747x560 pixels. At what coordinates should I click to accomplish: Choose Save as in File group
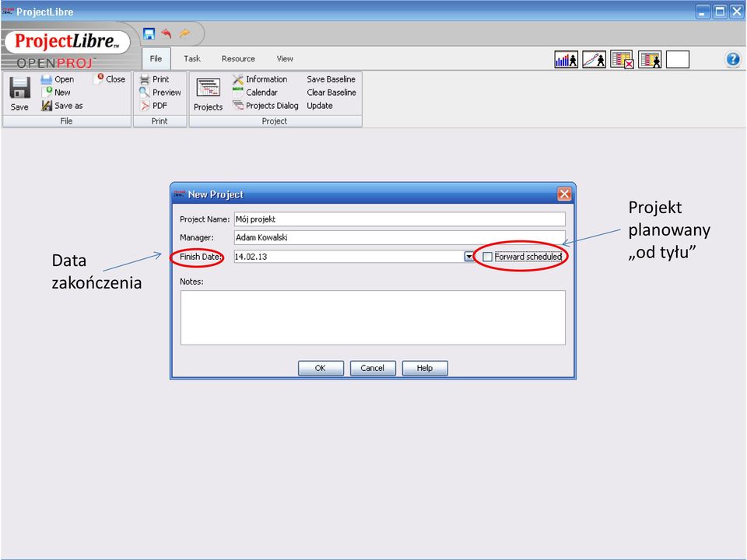(62, 106)
